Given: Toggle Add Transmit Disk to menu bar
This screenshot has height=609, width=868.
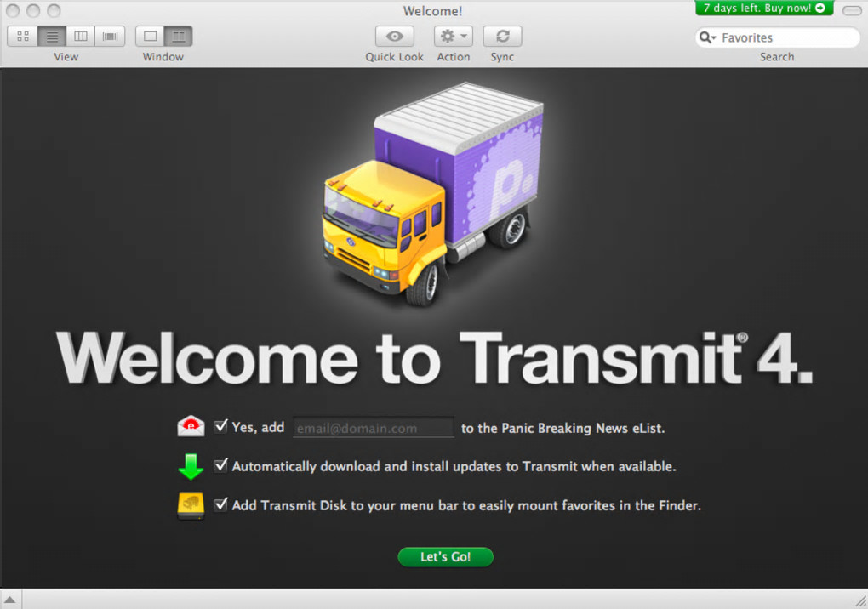Looking at the screenshot, I should (220, 504).
